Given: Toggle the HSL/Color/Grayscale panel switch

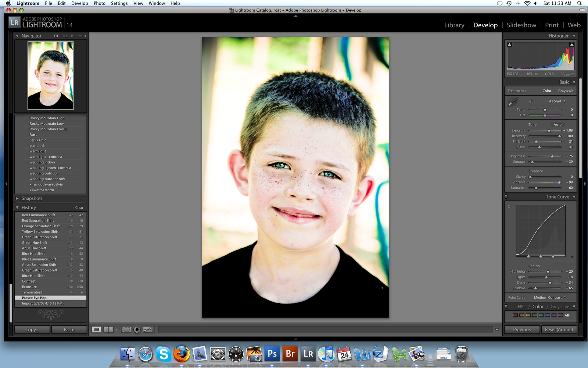Looking at the screenshot, I should coord(506,306).
